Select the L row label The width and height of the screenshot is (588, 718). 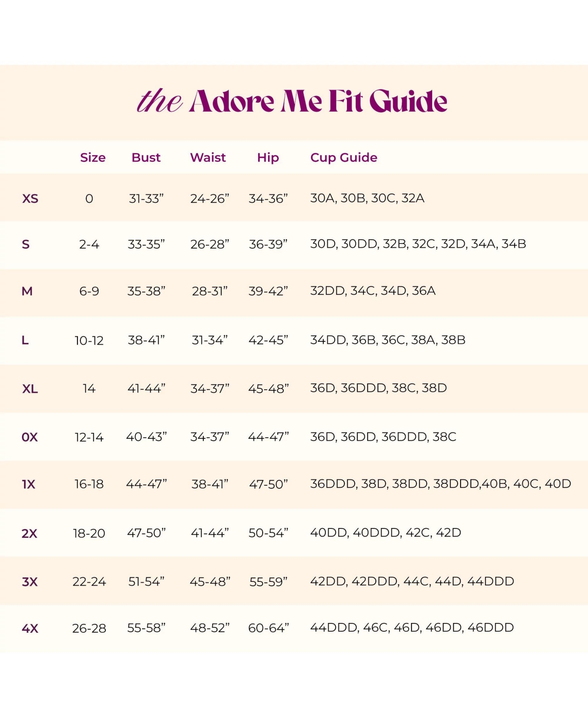click(x=25, y=340)
